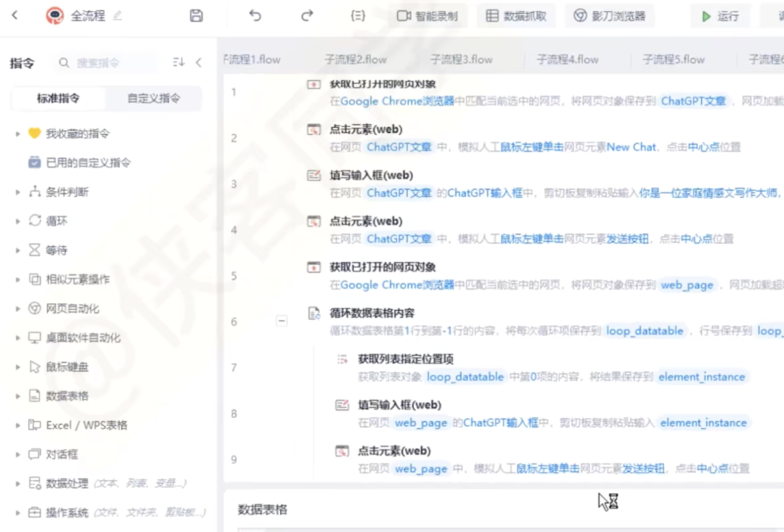The image size is (784, 532).
Task: Click step 9 点击元素(web) icon
Action: 342,451
